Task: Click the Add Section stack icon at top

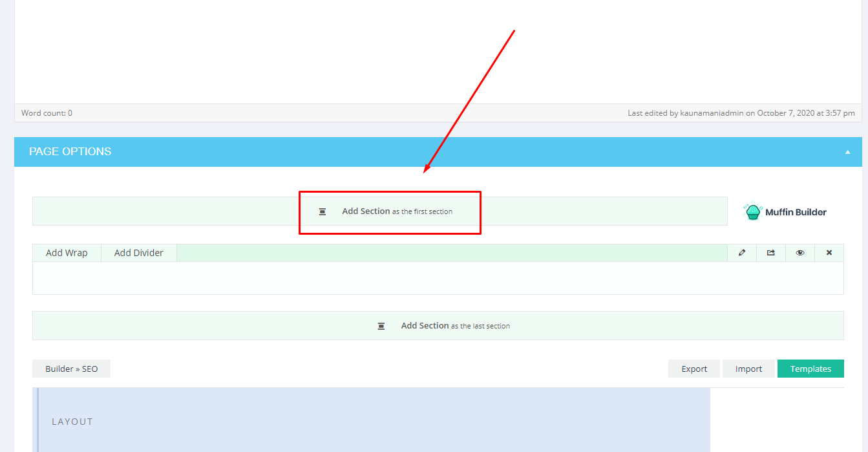Action: [323, 211]
